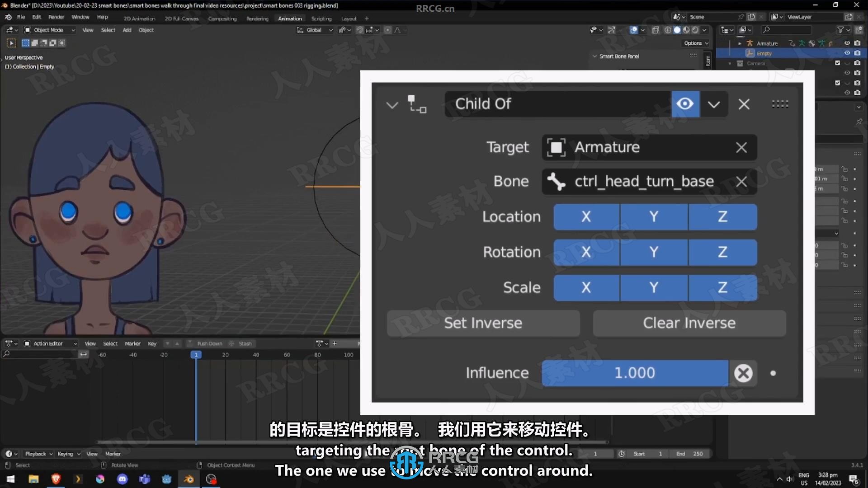
Task: Click the keyframe dot next to Influence
Action: [x=771, y=372]
